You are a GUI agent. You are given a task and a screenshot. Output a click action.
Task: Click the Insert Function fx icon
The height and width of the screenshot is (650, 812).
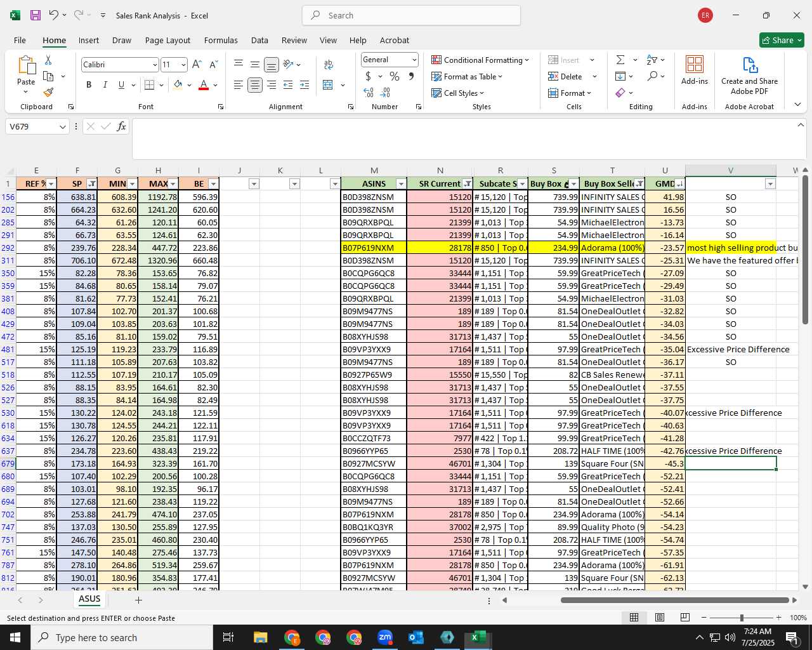coord(121,126)
